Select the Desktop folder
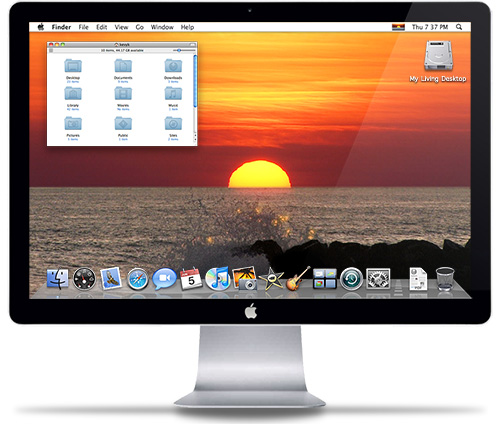 (73, 66)
